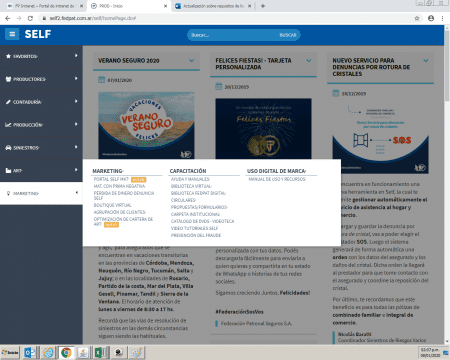Click the ART factory icon
Image resolution: width=450 pixels, height=360 pixels.
coord(8,171)
